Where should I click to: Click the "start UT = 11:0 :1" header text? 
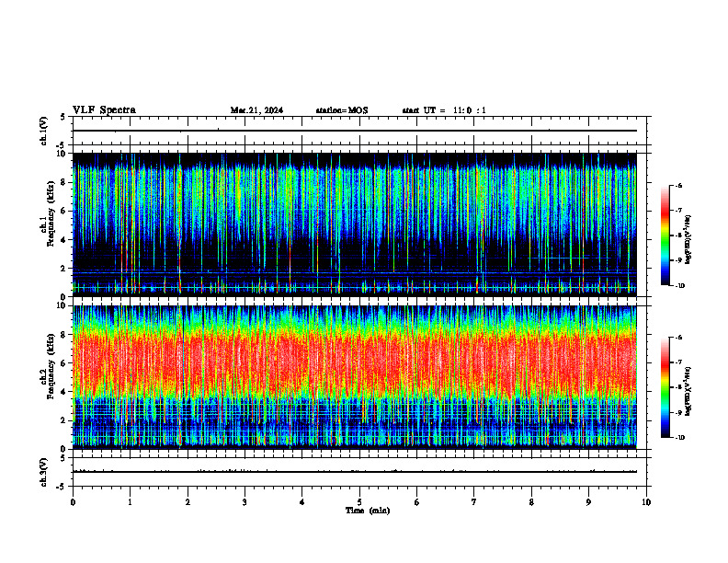point(444,110)
